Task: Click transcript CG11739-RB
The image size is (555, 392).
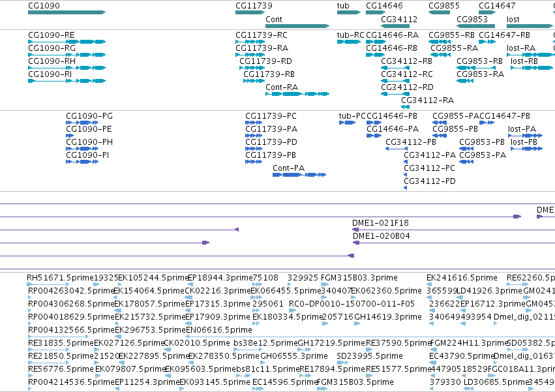Action: pyautogui.click(x=254, y=81)
